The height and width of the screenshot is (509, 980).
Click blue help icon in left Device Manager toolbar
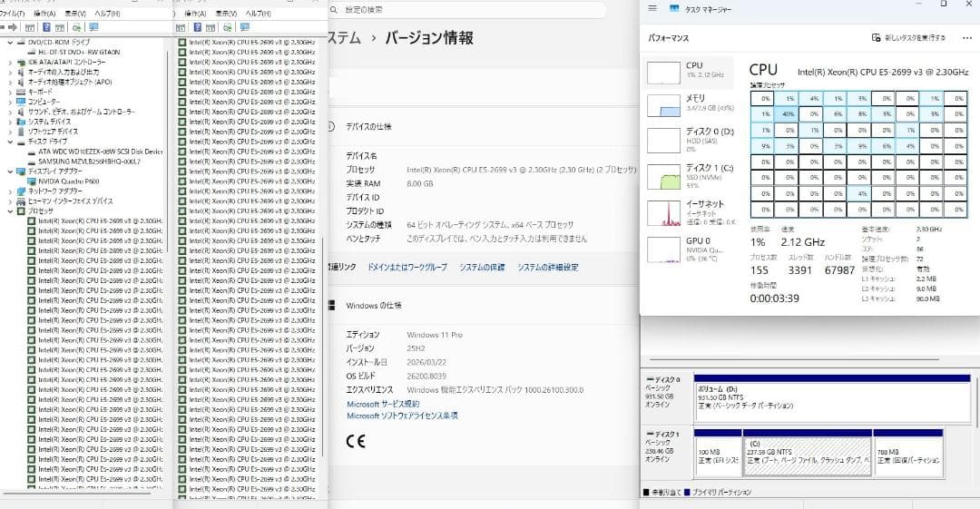coord(46,27)
